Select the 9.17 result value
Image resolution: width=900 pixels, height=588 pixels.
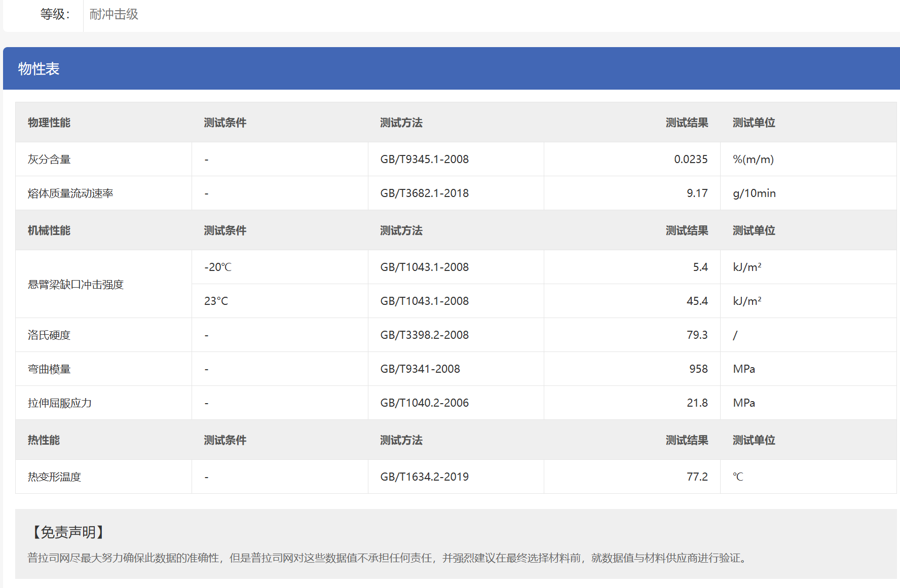tap(697, 193)
